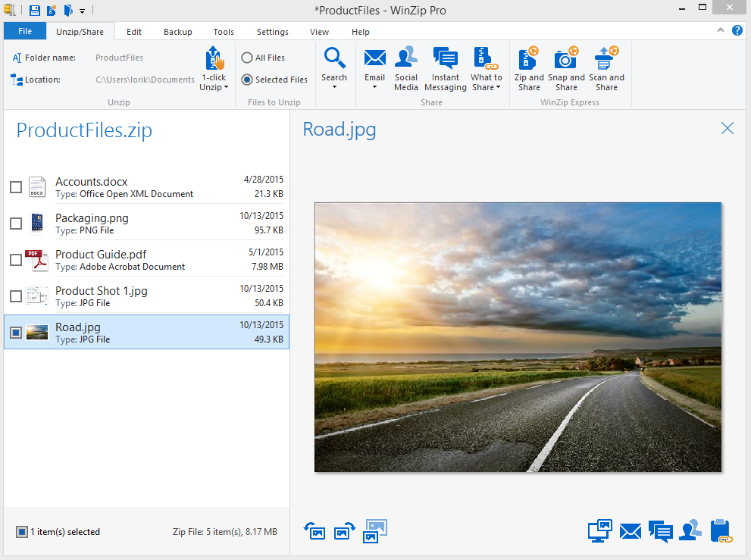The height and width of the screenshot is (560, 751).
Task: Share via instant message from preview pane bottom
Action: (x=661, y=531)
